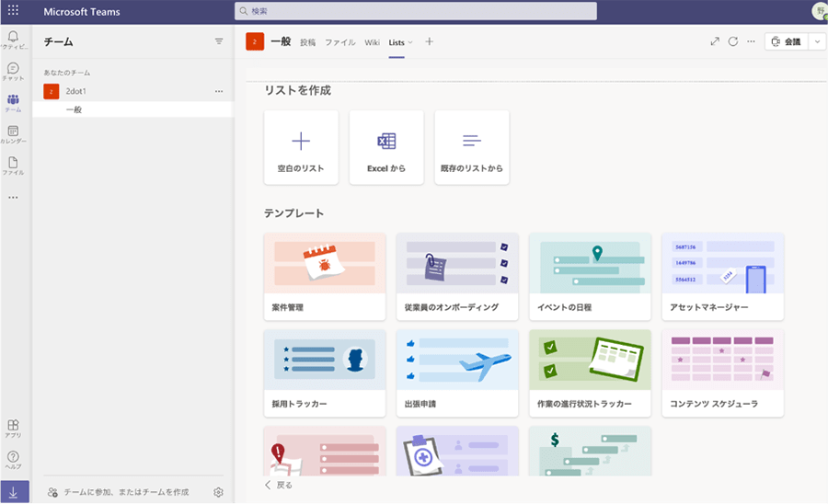Open Files in the left sidebar
Image resolution: width=828 pixels, height=504 pixels.
coord(13,166)
